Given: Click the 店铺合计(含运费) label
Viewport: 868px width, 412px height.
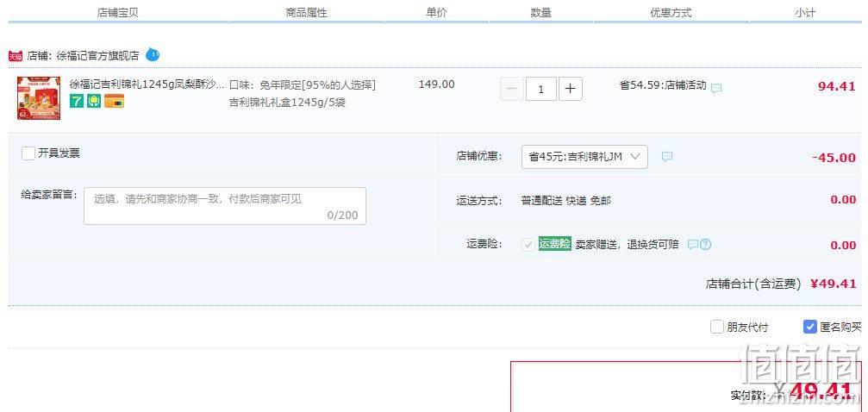Looking at the screenshot, I should click(753, 284).
